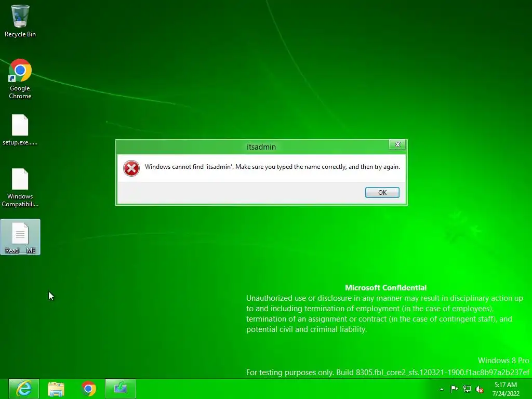Select the setup.exe file on desktop

pyautogui.click(x=20, y=130)
